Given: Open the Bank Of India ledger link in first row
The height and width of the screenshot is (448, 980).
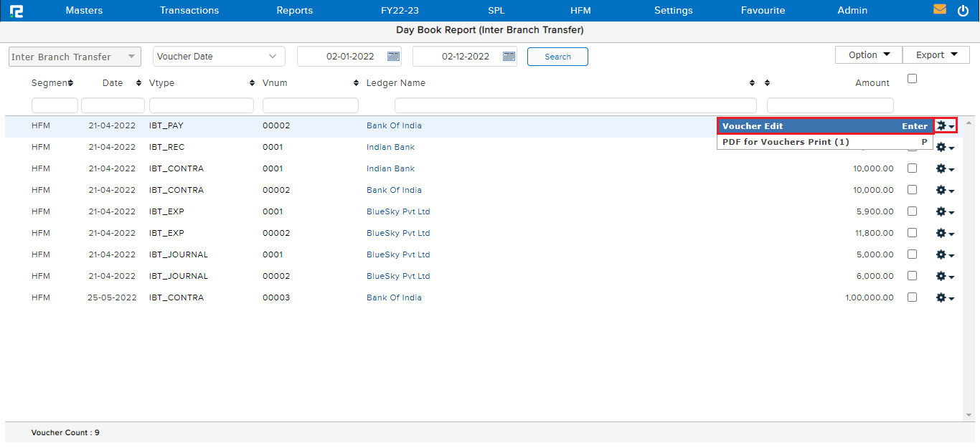Looking at the screenshot, I should coord(394,125).
